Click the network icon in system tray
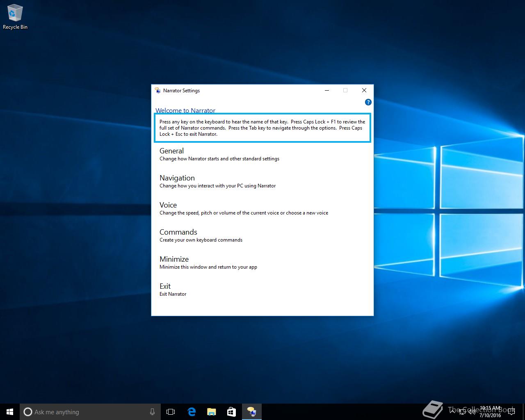Image resolution: width=525 pixels, height=420 pixels. pyautogui.click(x=463, y=412)
